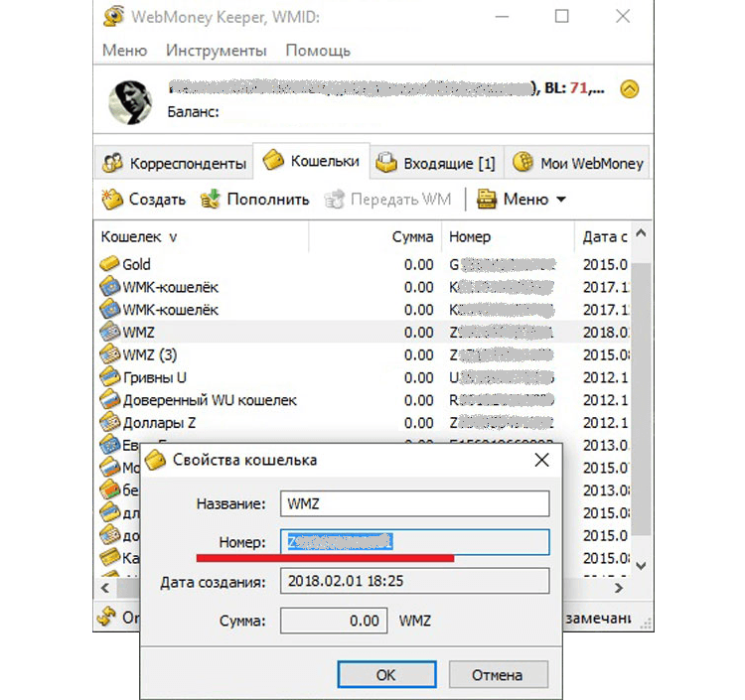Click the horizontal scroll left arrow

[105, 589]
